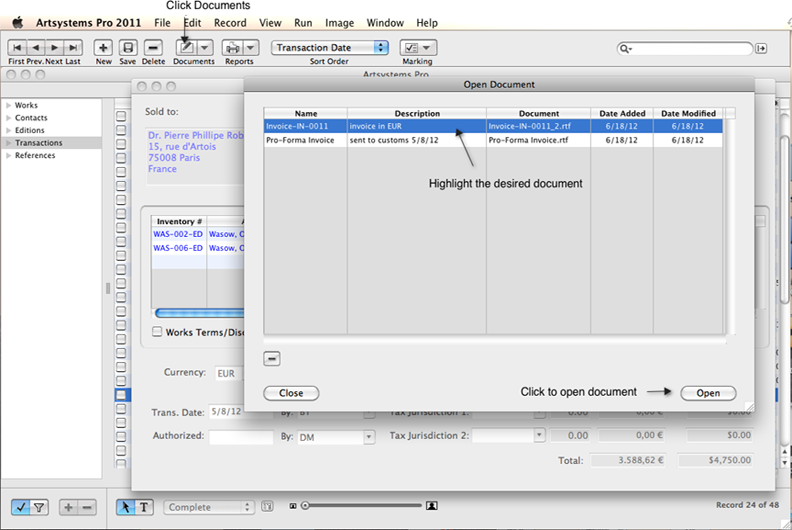Image resolution: width=792 pixels, height=530 pixels.
Task: Click the Authorized date field
Action: [x=241, y=437]
